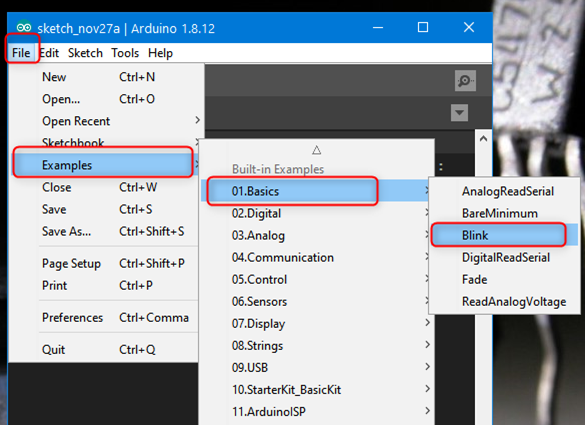
Task: Open the File menu
Action: click(21, 53)
